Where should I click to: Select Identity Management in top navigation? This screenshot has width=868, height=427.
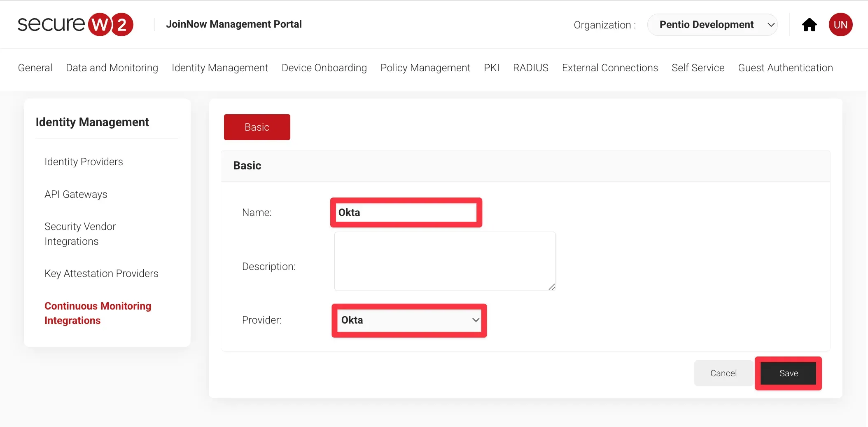[x=219, y=68]
